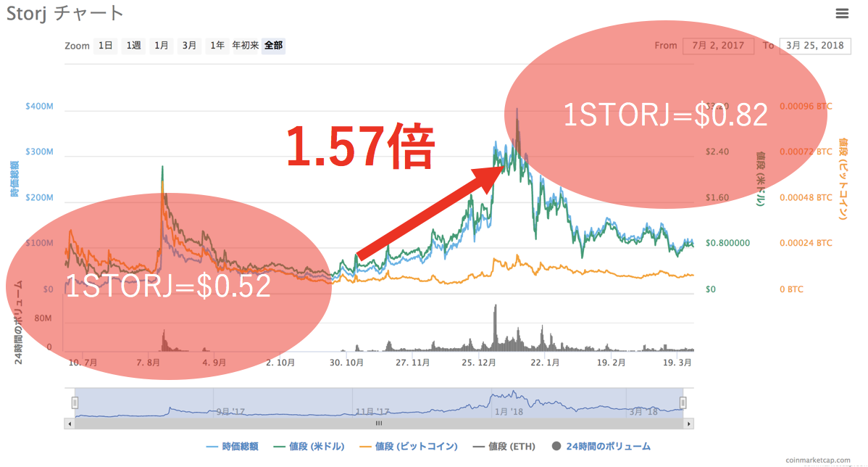This screenshot has width=868, height=467.
Task: Select the 1年 zoom range
Action: 217,46
